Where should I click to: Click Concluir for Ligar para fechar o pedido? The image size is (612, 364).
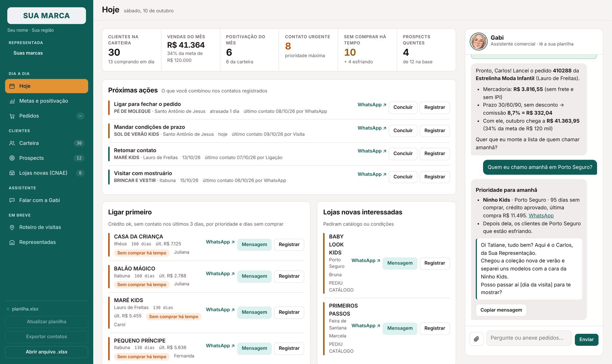pyautogui.click(x=403, y=107)
